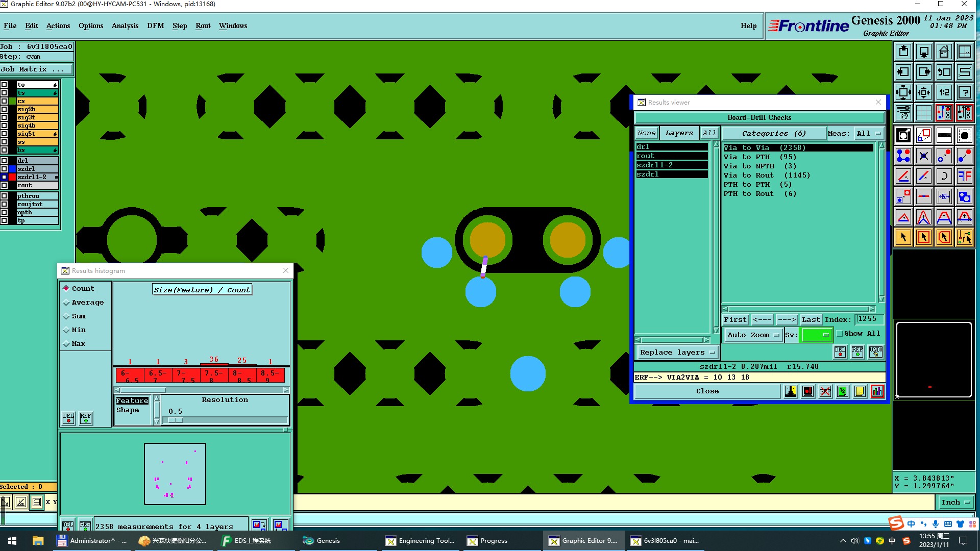Select the ruler measure tool icon
Image resolution: width=980 pixels, height=551 pixels.
(944, 135)
